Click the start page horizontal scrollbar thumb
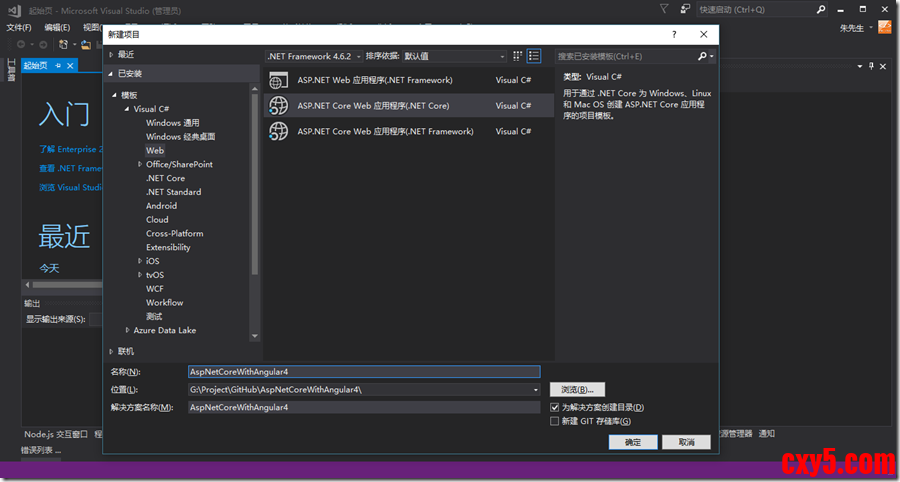Image resolution: width=900 pixels, height=482 pixels. (x=68, y=285)
